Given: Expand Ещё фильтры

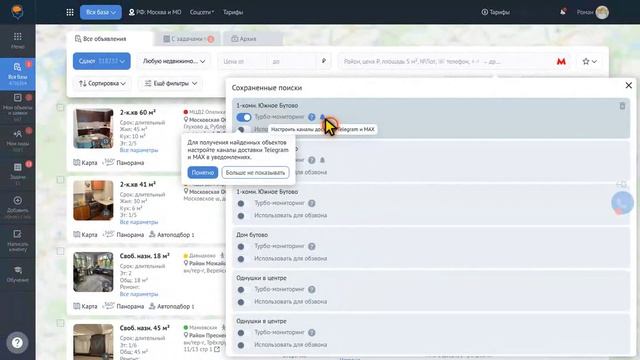Looking at the screenshot, I should 171,83.
